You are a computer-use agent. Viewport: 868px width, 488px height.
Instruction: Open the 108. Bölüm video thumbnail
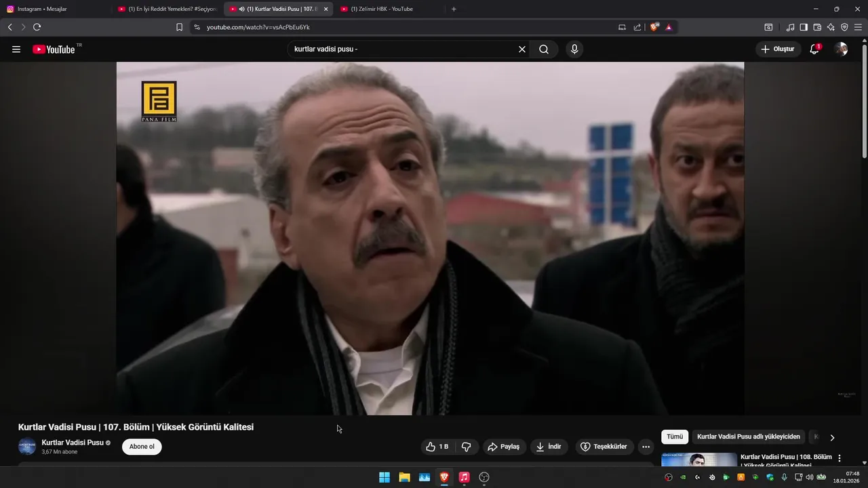[x=699, y=460]
